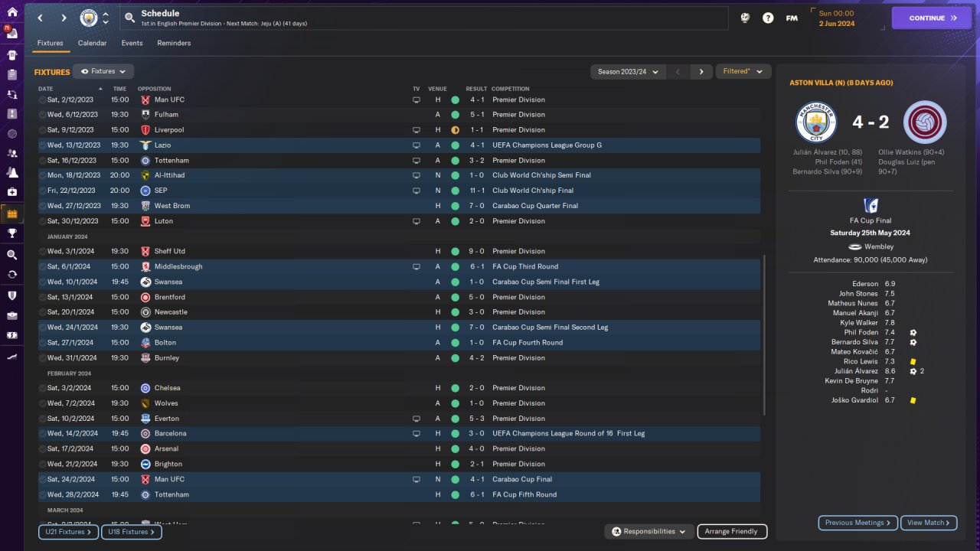Click the Continue button
The height and width of the screenshot is (551, 980).
(931, 18)
